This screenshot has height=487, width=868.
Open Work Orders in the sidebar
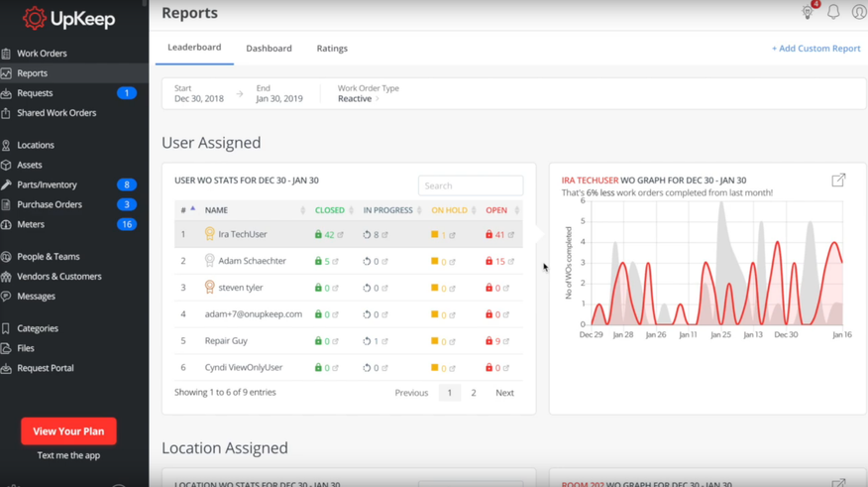tap(42, 54)
